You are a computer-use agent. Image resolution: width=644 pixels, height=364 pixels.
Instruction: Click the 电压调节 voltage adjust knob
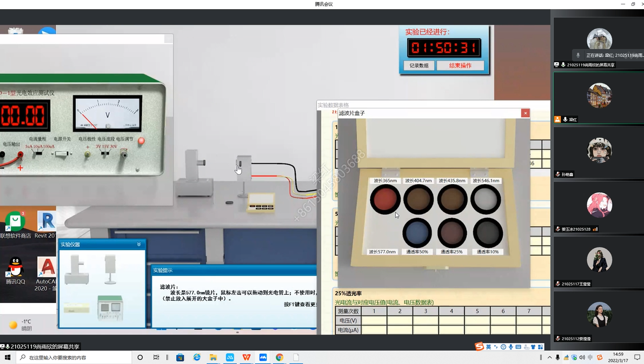tap(124, 154)
